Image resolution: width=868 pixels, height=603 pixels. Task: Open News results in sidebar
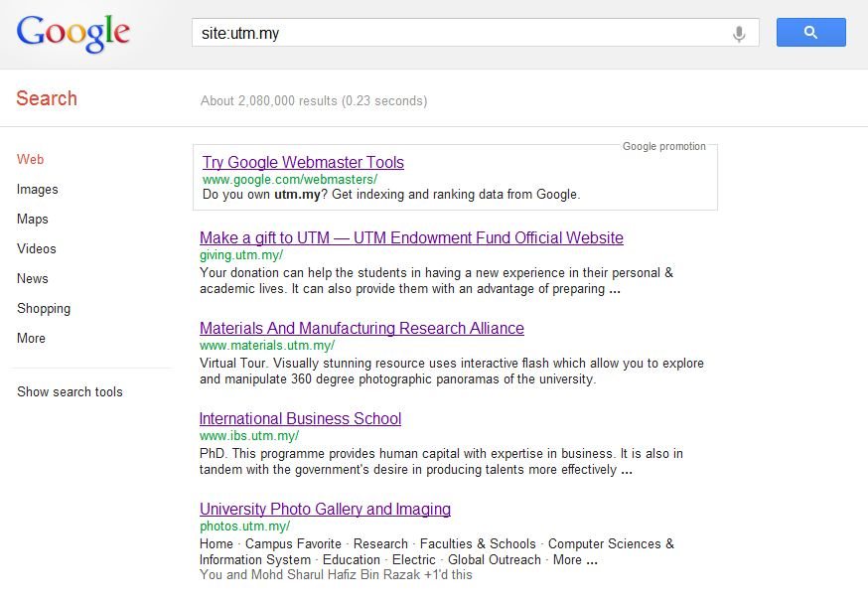coord(32,278)
